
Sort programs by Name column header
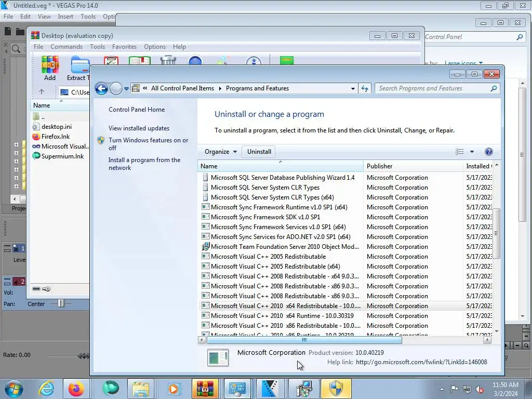pos(280,166)
